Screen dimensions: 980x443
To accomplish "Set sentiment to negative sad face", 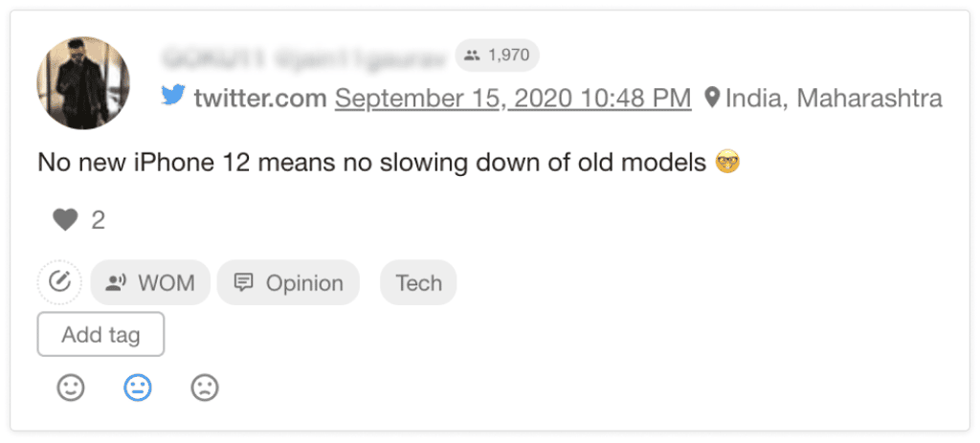I will pos(205,388).
